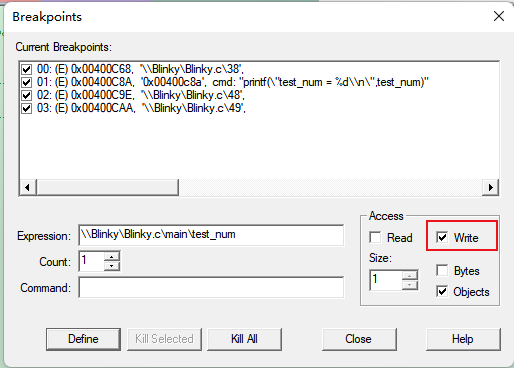Click the breakpoint list's left scroll arrow
The image size is (514, 368).
pyautogui.click(x=28, y=187)
